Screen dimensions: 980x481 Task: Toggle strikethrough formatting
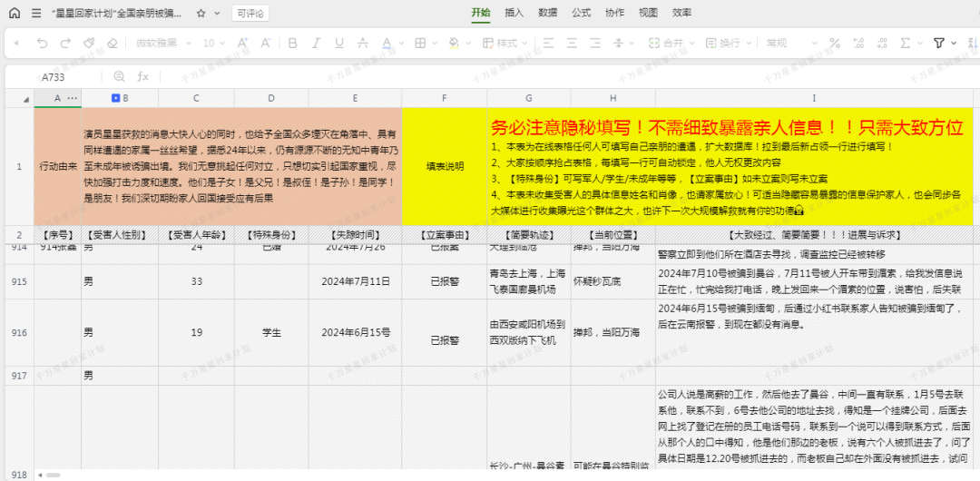362,44
